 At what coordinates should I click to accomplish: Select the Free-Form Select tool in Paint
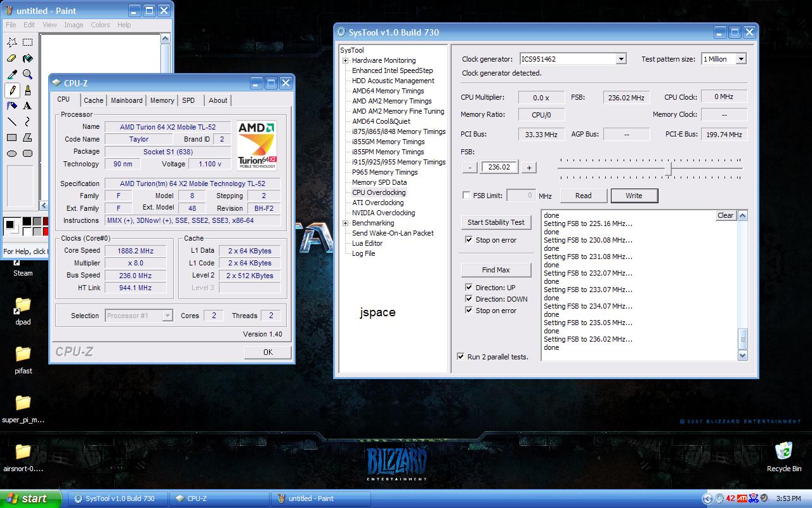pos(12,43)
